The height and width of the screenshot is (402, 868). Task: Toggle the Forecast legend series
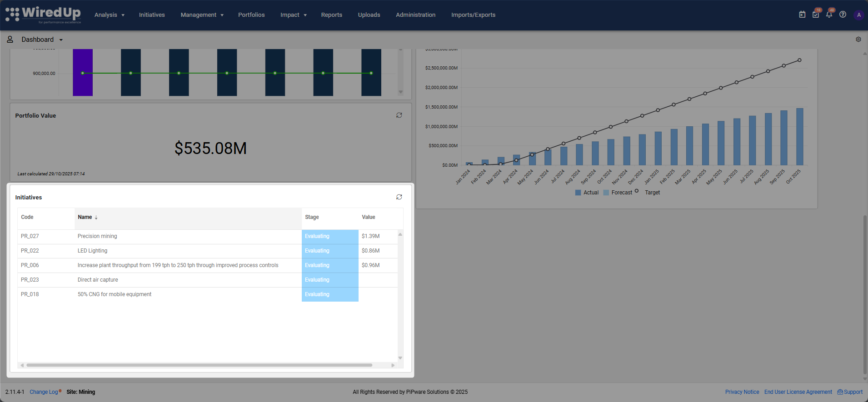tap(618, 193)
